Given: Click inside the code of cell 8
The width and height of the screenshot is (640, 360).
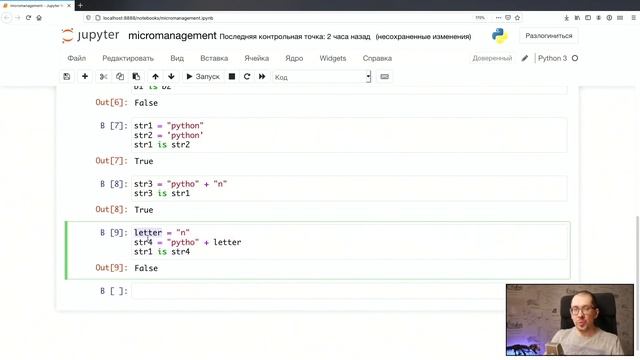Looking at the screenshot, I should [x=349, y=189].
